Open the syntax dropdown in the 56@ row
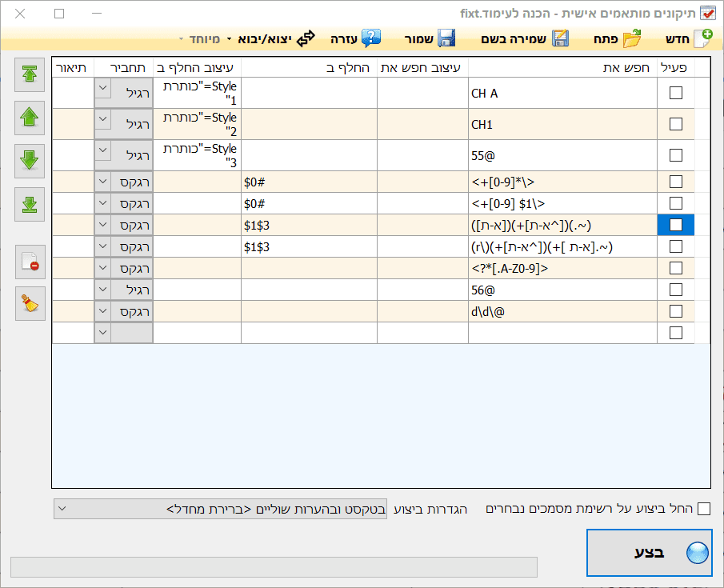The width and height of the screenshot is (724, 588). 103,290
